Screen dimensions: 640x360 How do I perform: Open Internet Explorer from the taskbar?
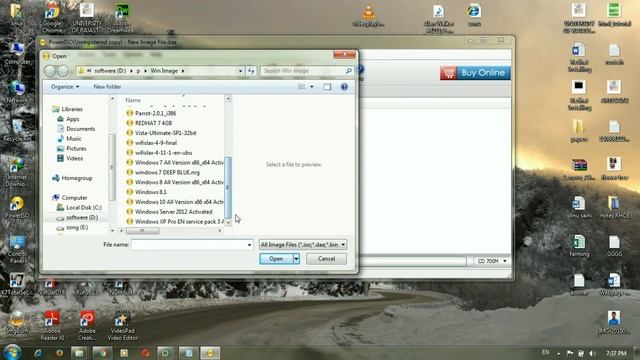pos(39,353)
